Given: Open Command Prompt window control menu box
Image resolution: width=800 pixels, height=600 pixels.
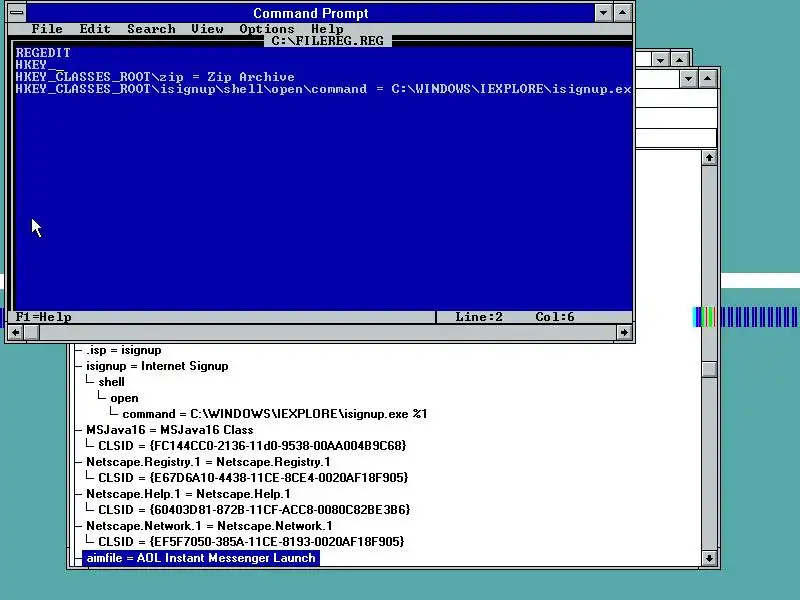Looking at the screenshot, I should (17, 13).
